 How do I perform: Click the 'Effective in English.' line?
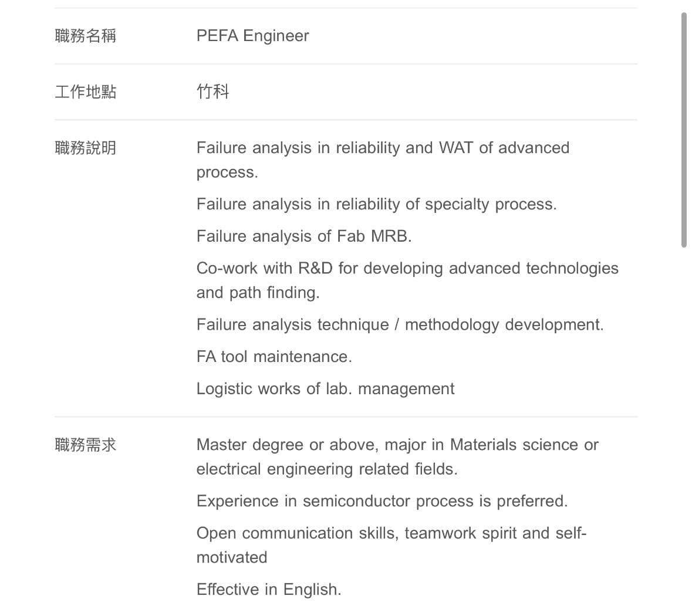tap(269, 590)
